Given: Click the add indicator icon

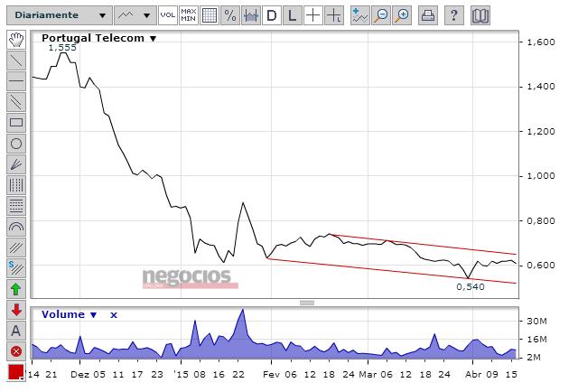Looking at the screenshot, I should 359,15.
